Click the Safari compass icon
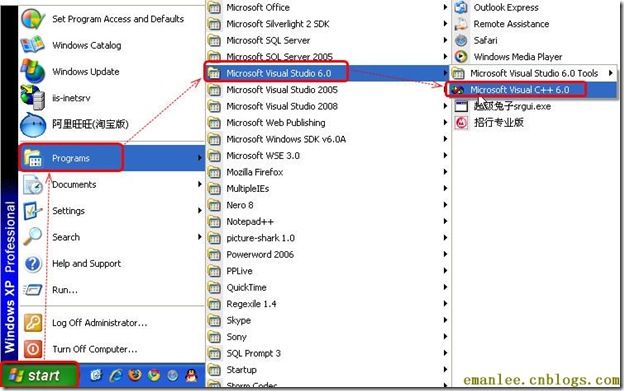Image resolution: width=624 pixels, height=391 pixels. [x=461, y=40]
